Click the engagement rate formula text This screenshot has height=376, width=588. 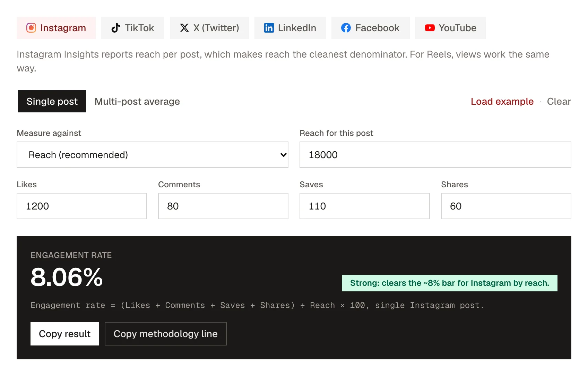point(257,305)
